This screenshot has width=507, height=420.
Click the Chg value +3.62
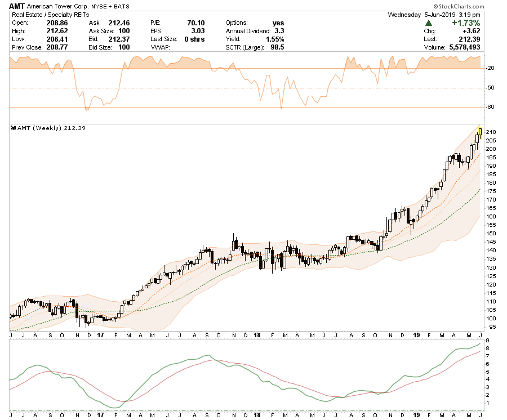coord(471,31)
